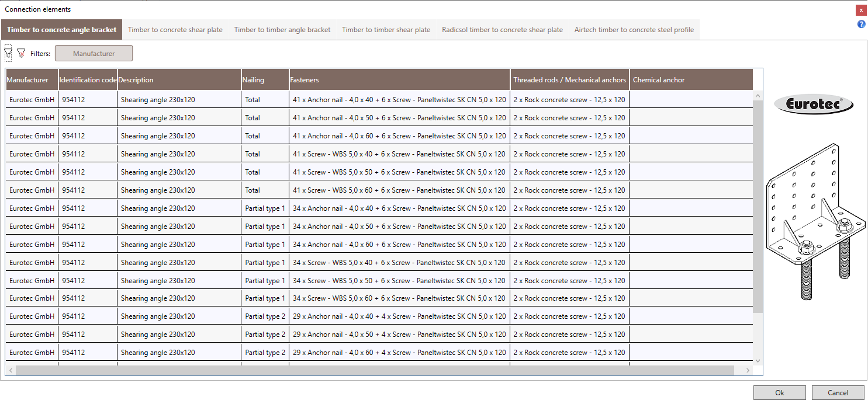Viewport: 868px width, 404px height.
Task: Select row with 41 x Anchor nail 4,0 x 60
Action: [x=379, y=136]
